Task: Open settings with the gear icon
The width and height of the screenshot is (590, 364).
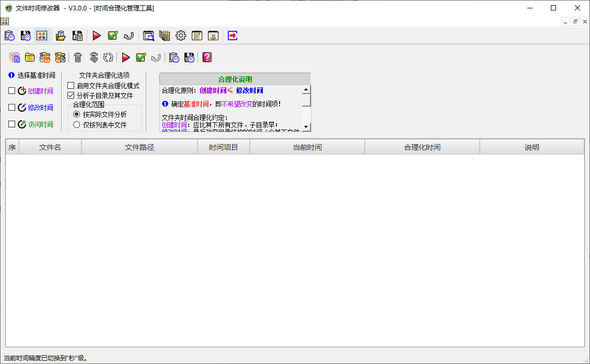Action: click(x=181, y=36)
